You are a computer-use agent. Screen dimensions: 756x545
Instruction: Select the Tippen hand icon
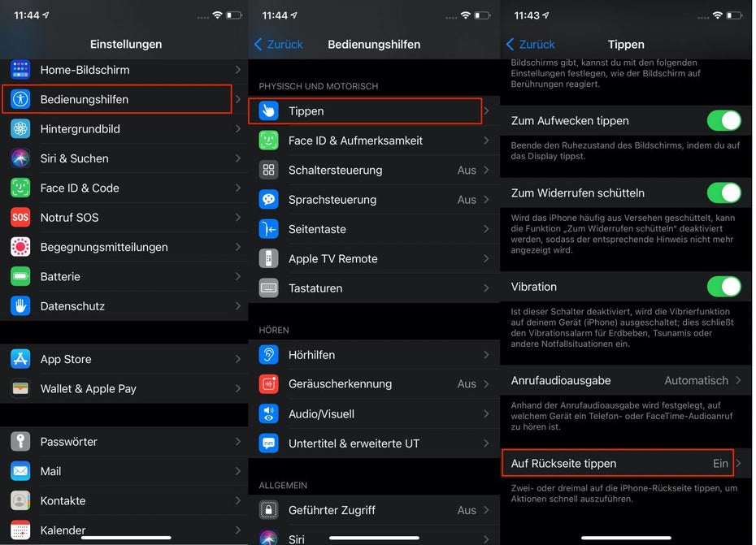click(269, 110)
